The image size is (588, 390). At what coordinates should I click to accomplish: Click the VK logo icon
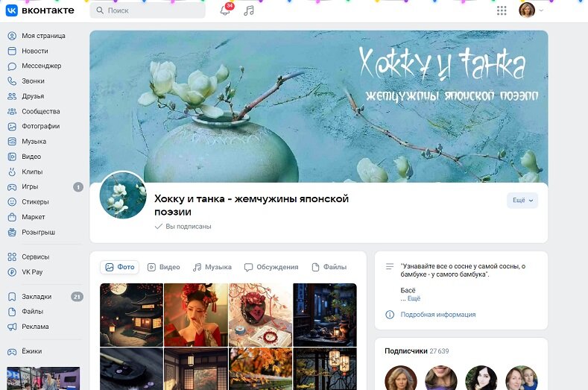[x=12, y=10]
